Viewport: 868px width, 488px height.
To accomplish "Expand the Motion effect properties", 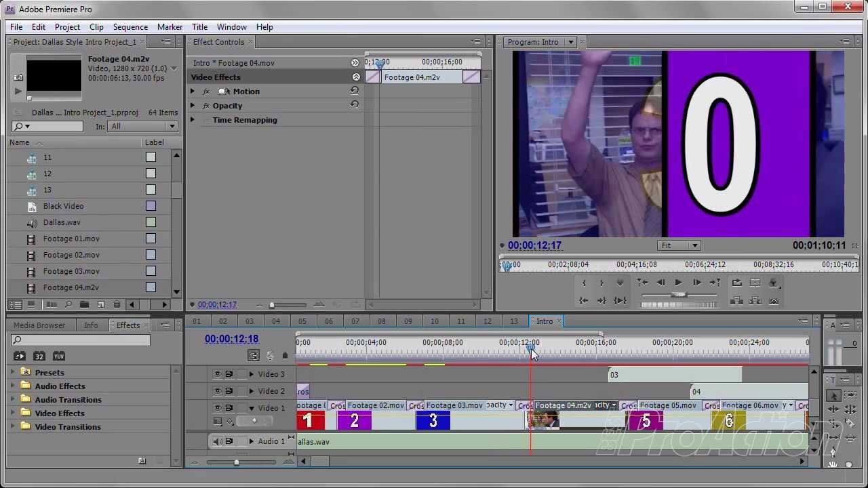I will [x=193, y=91].
